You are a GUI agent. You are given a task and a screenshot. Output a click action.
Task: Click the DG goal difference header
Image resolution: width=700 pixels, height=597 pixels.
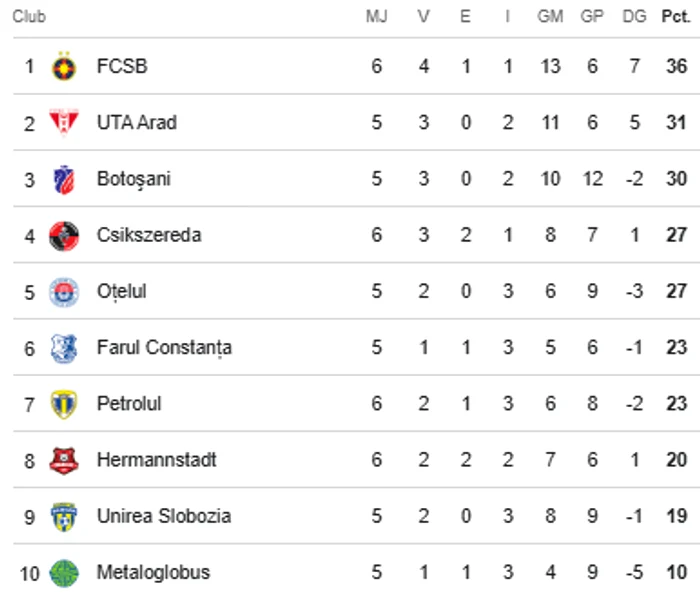tap(634, 17)
